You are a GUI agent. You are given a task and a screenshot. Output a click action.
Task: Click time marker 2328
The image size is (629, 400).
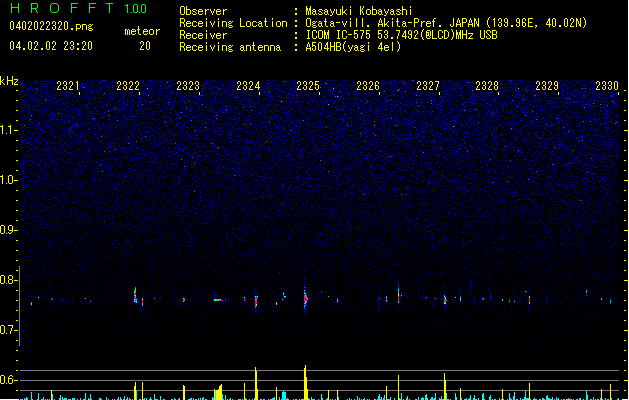[487, 85]
